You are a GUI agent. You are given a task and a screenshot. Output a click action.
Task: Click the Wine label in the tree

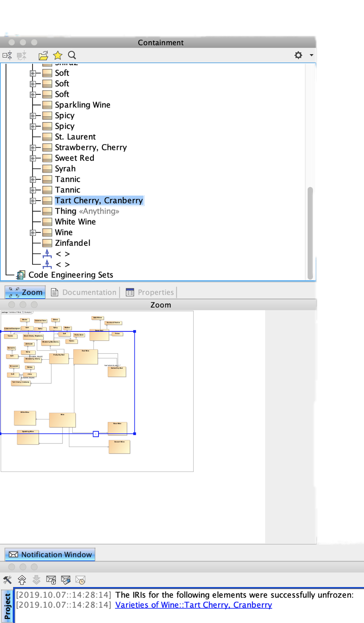64,232
